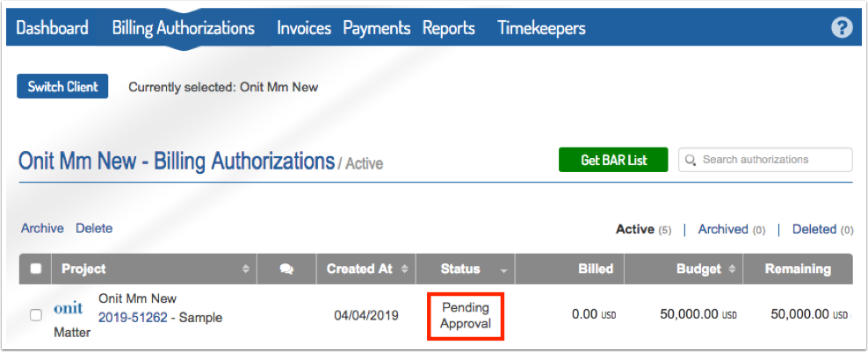Screen dimensions: 868x352
Task: Click the 'Onit Mm New' project name in row
Action: coord(137,298)
